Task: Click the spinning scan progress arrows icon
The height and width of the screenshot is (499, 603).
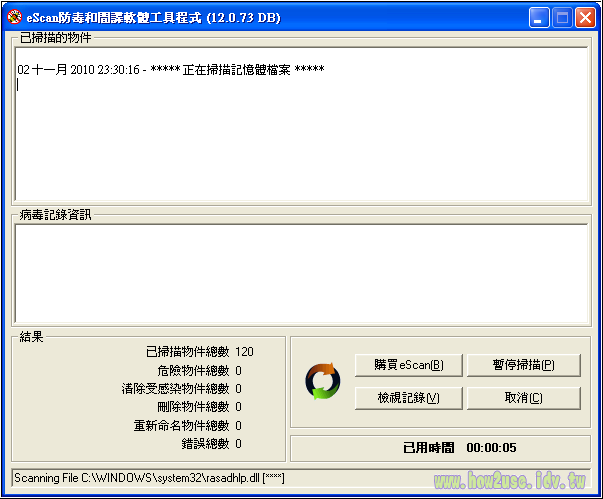Action: point(323,381)
